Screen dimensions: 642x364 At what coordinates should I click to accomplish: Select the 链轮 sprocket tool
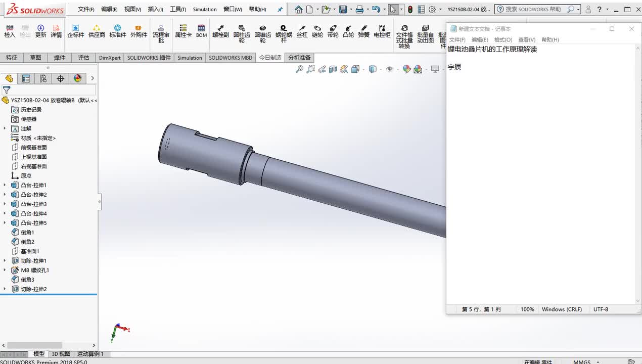pos(317,31)
